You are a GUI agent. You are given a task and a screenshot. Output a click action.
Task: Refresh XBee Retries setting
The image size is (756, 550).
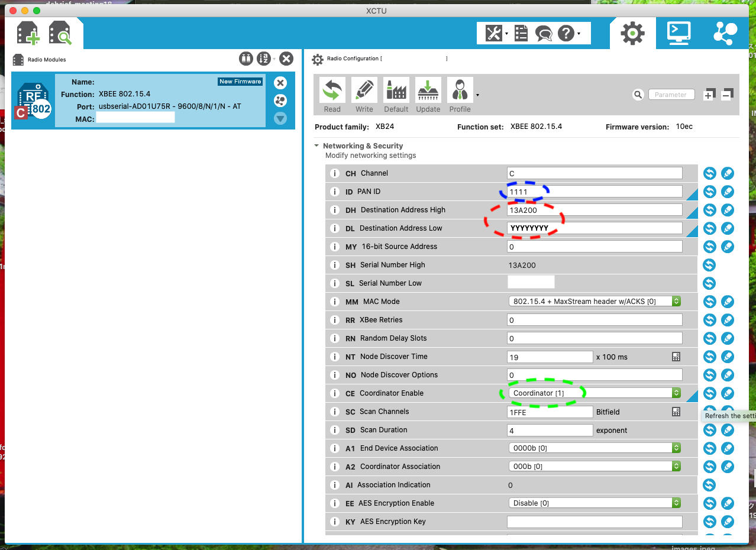tap(709, 320)
